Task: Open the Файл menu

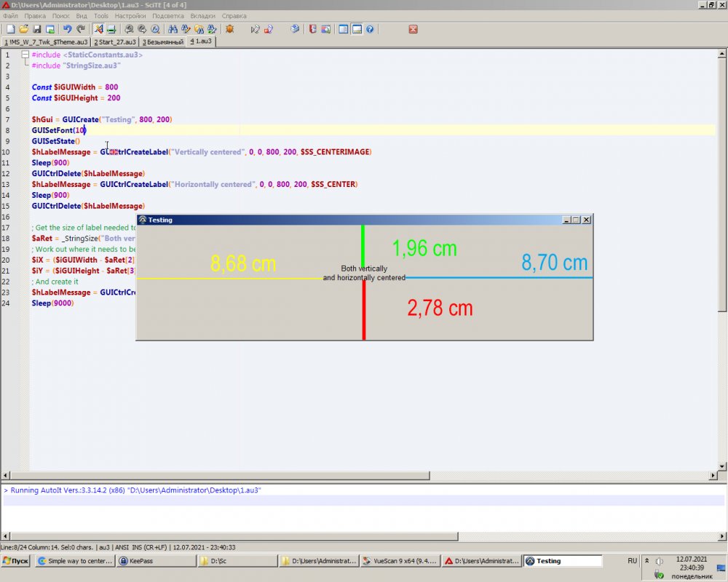Action: point(10,16)
